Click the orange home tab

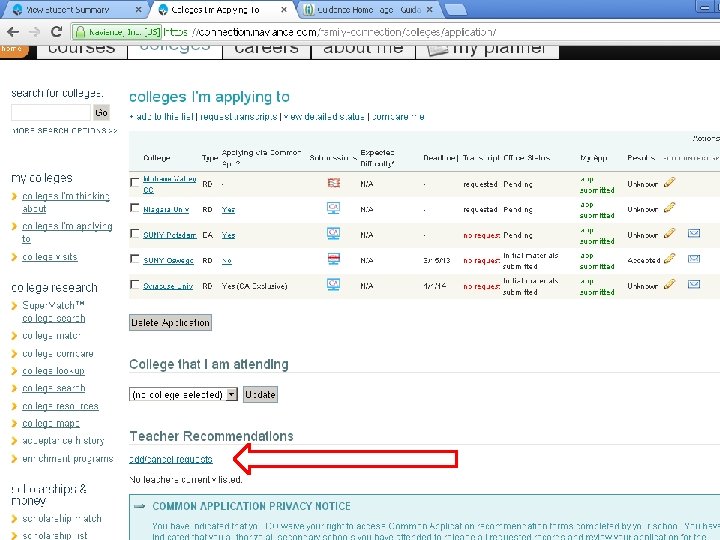[14, 50]
